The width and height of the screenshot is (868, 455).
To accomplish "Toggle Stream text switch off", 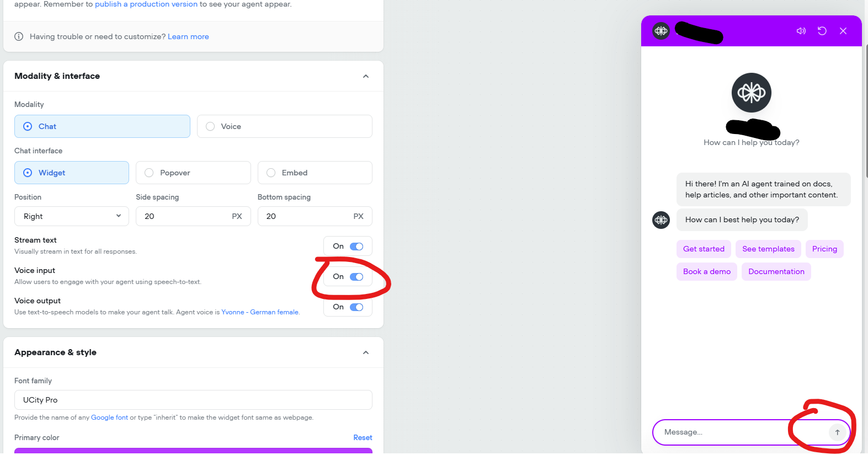I will [356, 247].
